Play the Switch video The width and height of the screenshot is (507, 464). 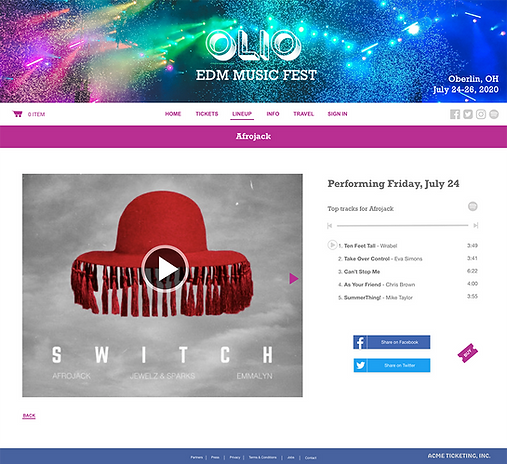coord(165,269)
